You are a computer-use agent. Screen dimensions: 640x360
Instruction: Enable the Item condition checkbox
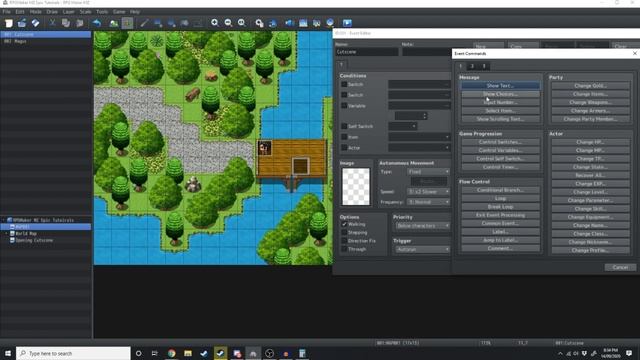(x=344, y=137)
